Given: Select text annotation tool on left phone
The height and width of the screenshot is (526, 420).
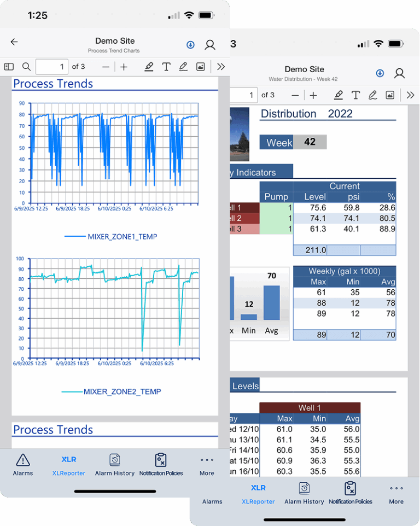Looking at the screenshot, I should 166,67.
